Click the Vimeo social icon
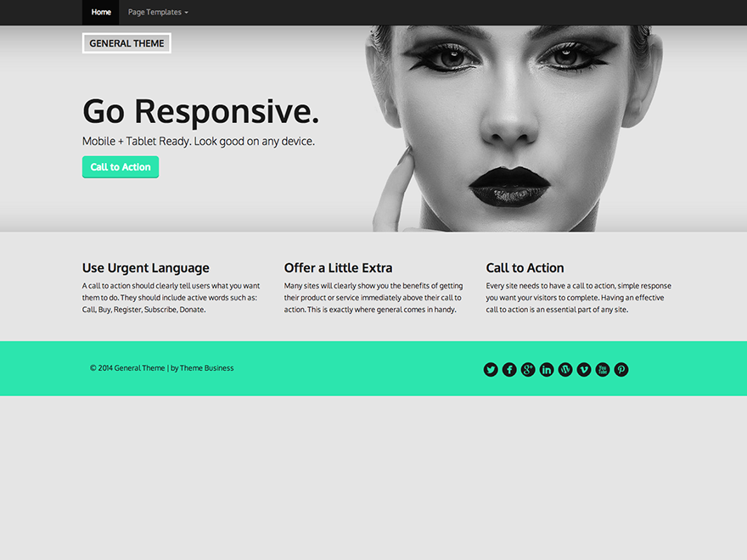 click(584, 369)
